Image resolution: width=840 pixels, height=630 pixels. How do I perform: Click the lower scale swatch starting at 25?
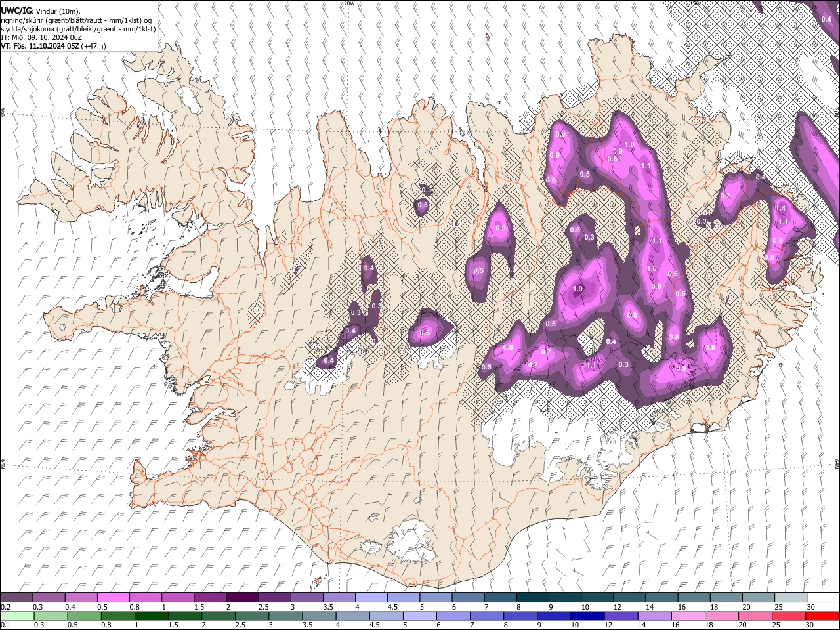coord(788,616)
